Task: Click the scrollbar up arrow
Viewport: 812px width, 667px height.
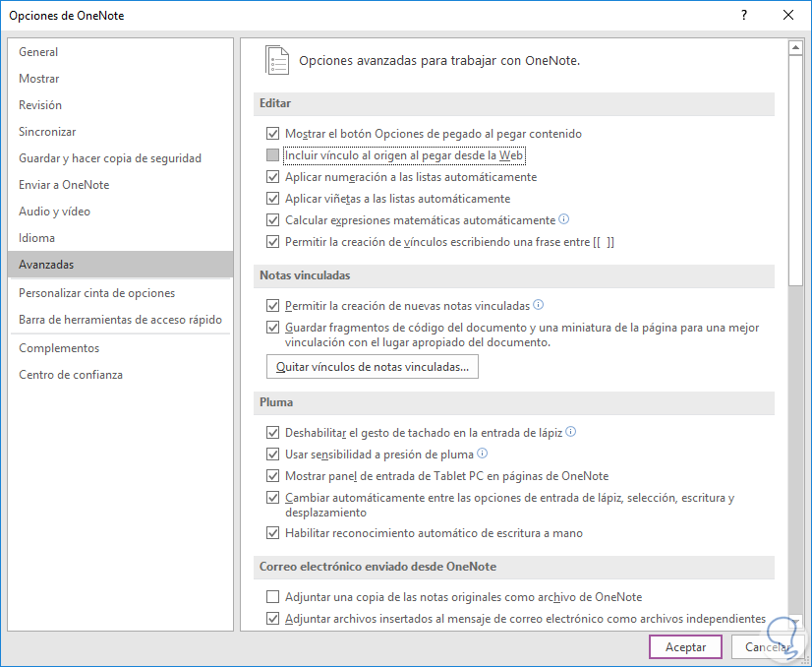Action: 795,48
